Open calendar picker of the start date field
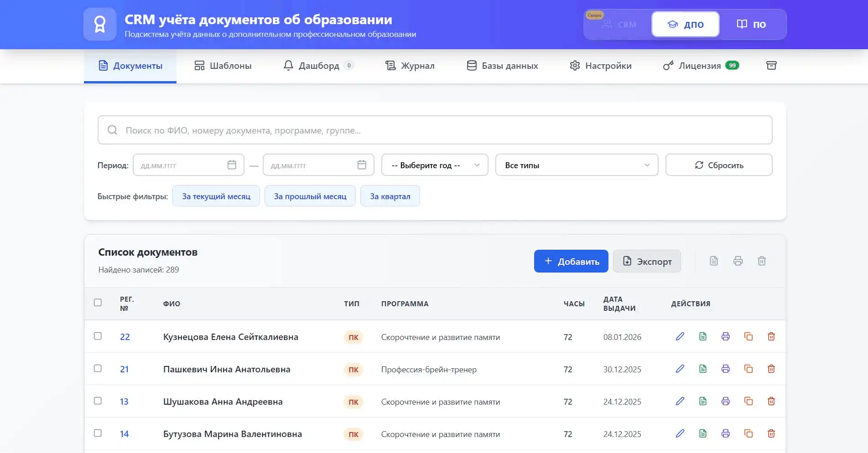The height and width of the screenshot is (453, 868). (232, 165)
